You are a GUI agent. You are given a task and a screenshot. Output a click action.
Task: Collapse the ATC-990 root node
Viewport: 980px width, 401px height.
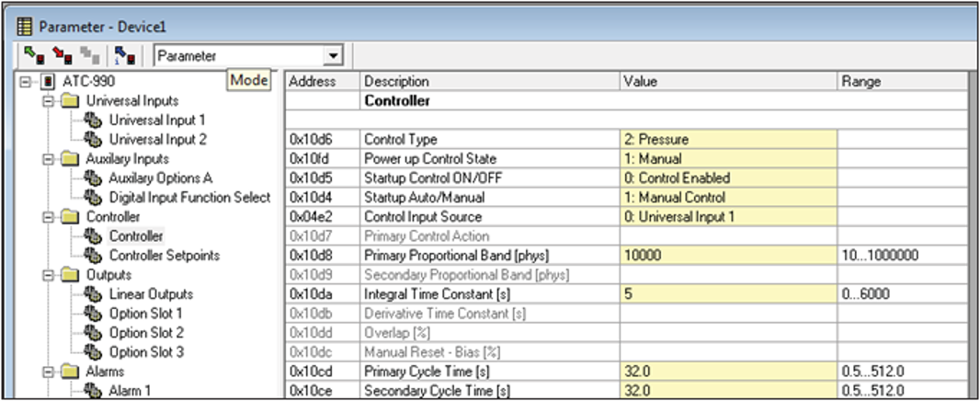tap(25, 81)
